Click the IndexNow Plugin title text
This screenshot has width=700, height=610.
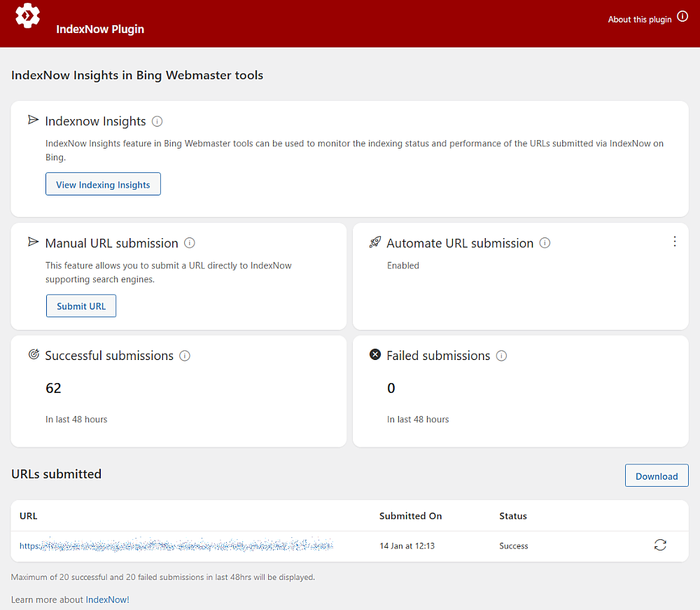100,29
